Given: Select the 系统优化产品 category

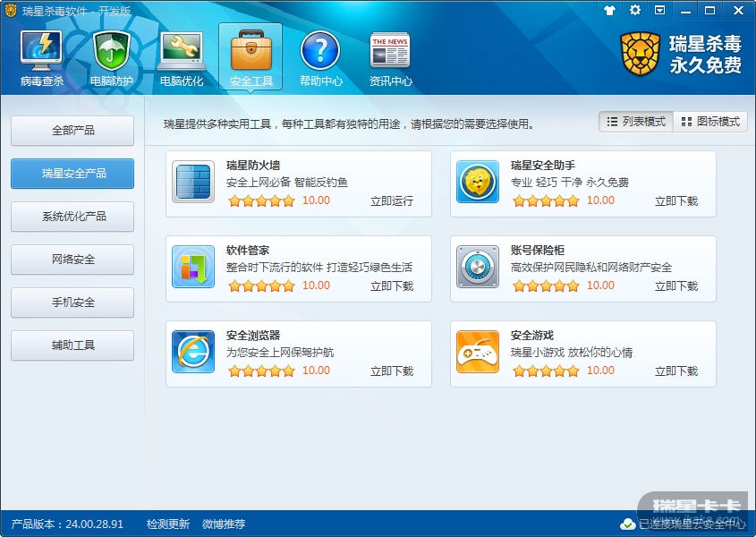Looking at the screenshot, I should click(x=72, y=217).
